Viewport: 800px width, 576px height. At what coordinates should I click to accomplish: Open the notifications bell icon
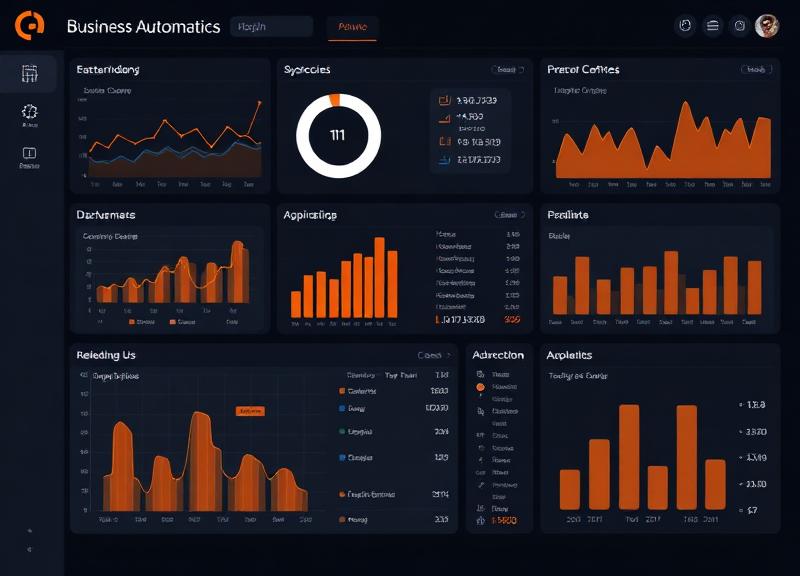685,25
